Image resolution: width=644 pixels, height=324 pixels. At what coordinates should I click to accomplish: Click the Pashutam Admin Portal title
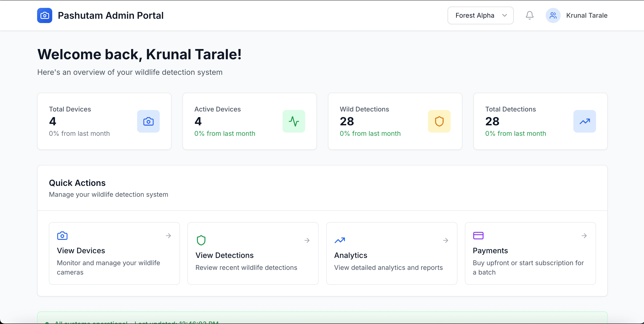(110, 16)
